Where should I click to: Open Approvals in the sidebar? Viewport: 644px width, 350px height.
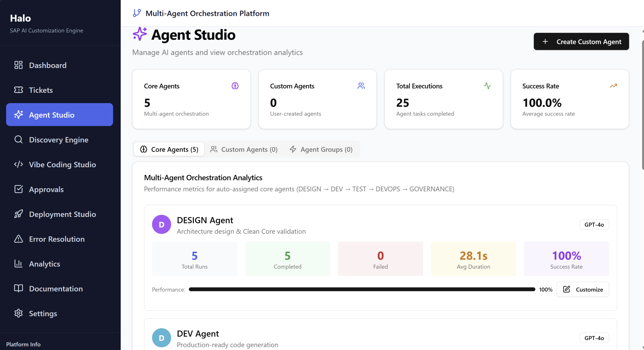coord(46,189)
